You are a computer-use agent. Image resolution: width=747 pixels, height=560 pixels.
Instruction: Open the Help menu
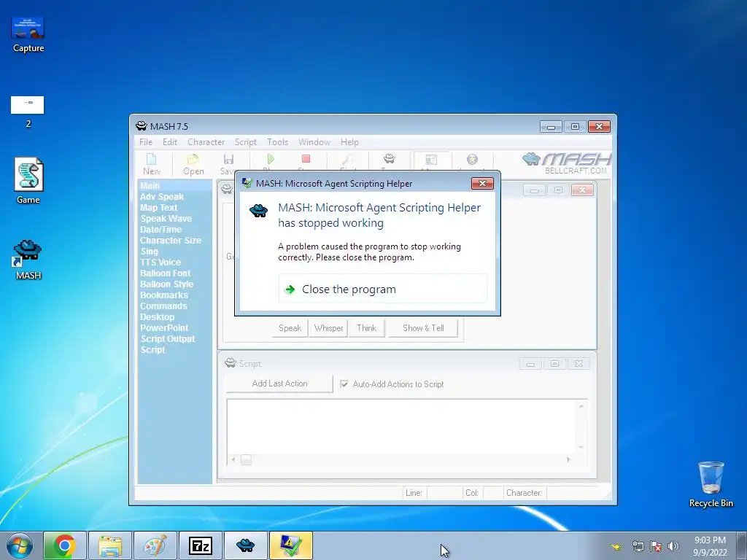coord(349,142)
